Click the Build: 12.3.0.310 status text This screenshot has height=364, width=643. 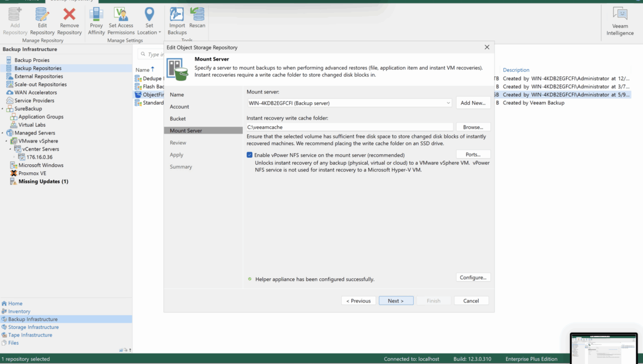click(x=472, y=359)
